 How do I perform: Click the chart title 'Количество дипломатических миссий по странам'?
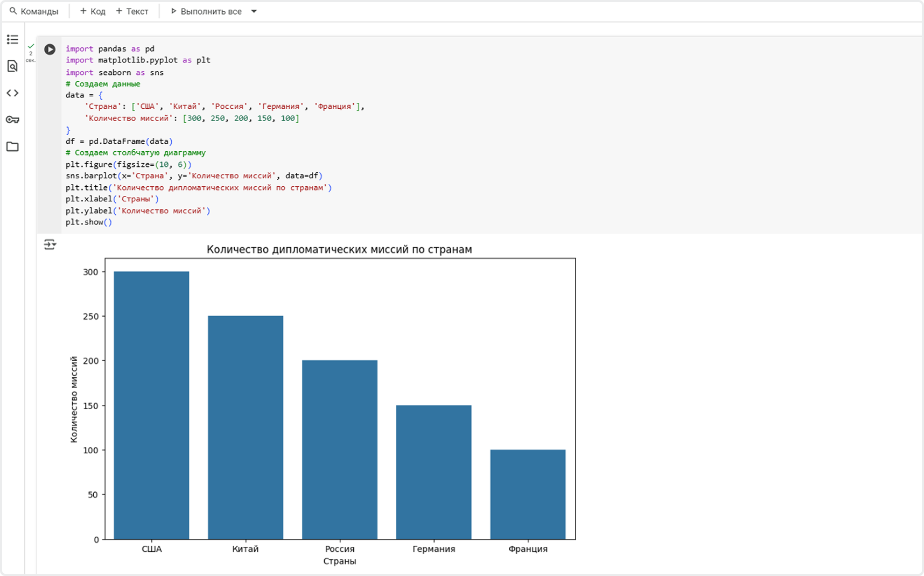pos(339,249)
